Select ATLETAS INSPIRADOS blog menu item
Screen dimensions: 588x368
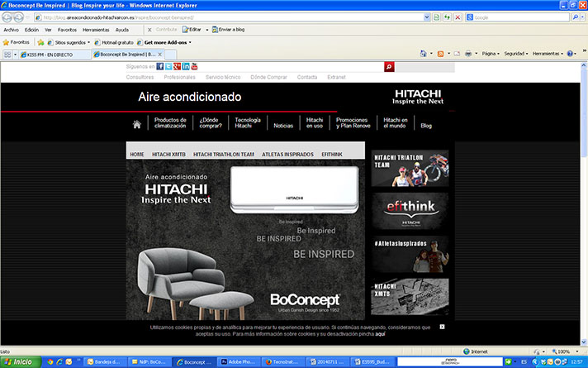pyautogui.click(x=287, y=155)
